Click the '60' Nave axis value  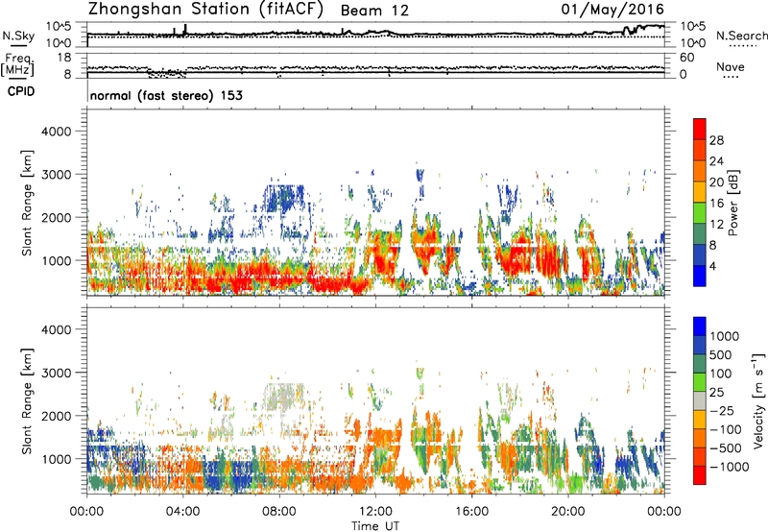tap(686, 58)
